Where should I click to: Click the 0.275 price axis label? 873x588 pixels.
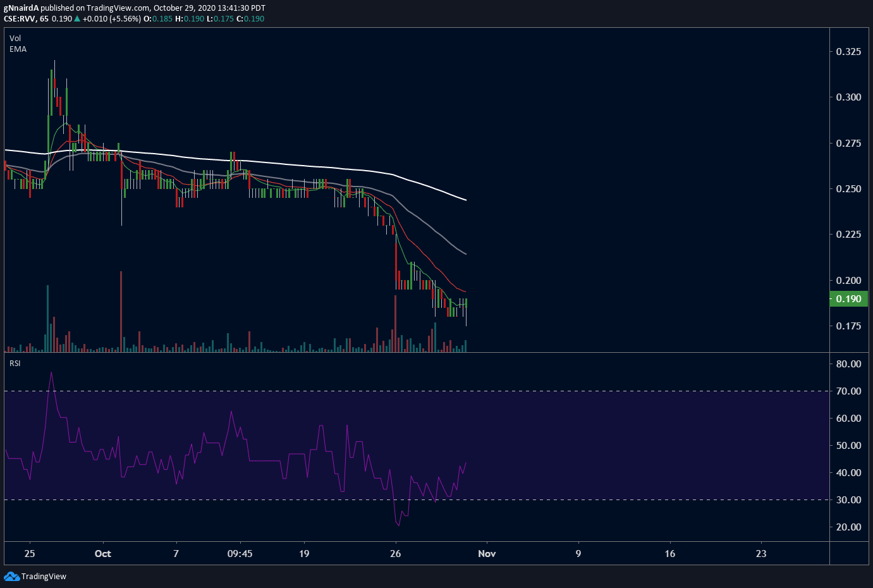coord(848,143)
